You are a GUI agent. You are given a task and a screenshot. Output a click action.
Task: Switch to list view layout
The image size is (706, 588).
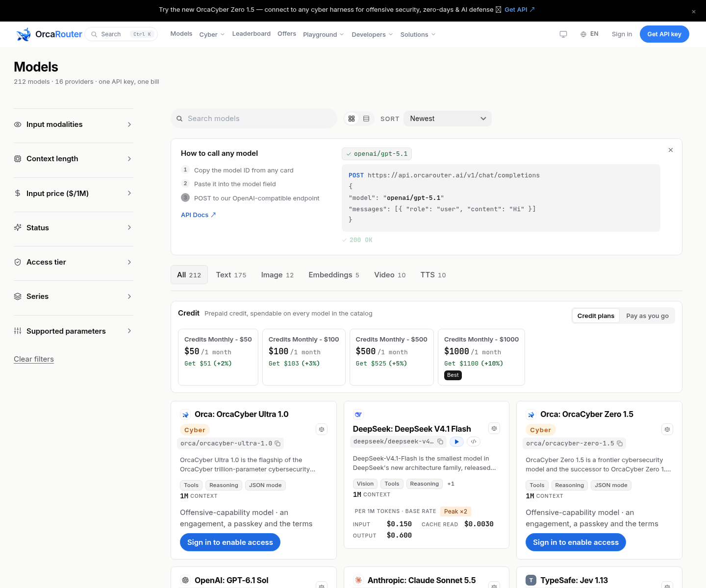coord(366,119)
